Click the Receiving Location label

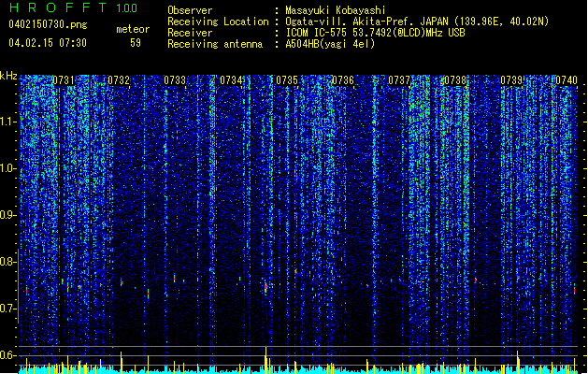218,22
